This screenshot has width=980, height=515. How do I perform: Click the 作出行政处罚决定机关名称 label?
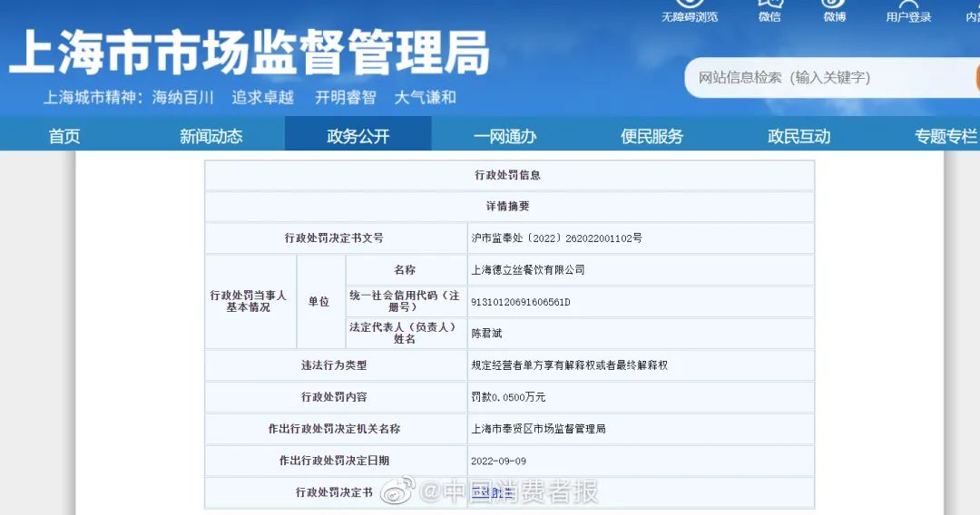click(334, 429)
